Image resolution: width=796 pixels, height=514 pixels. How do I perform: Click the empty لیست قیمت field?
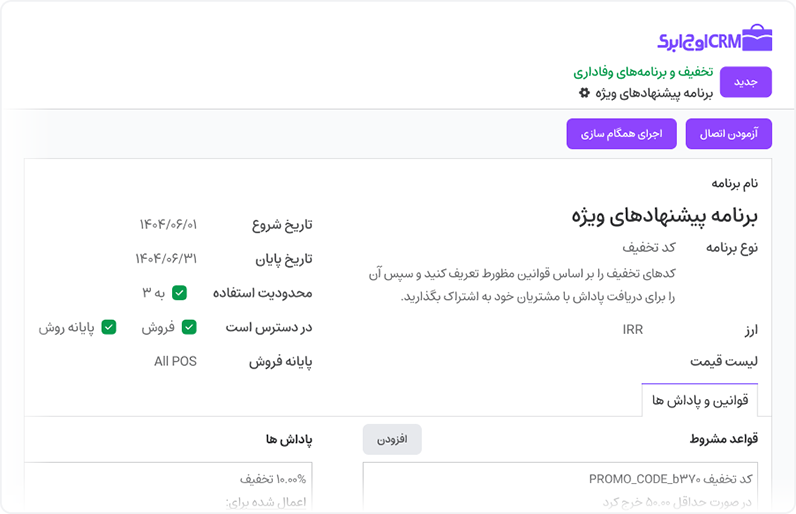point(600,361)
